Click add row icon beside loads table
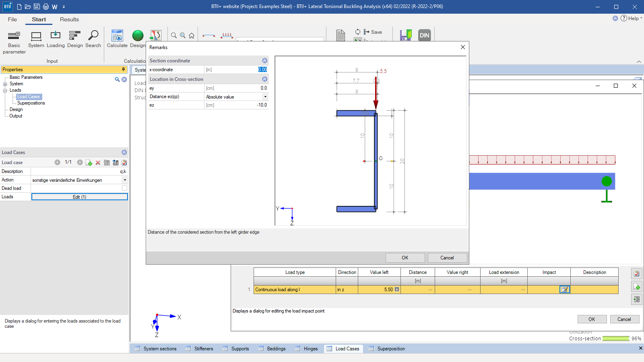This screenshot has height=362, width=644. [637, 287]
